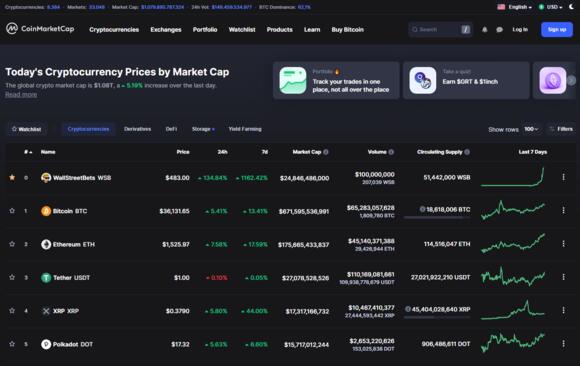The width and height of the screenshot is (580, 366).
Task: Click the Tether coin icon
Action: tap(46, 278)
